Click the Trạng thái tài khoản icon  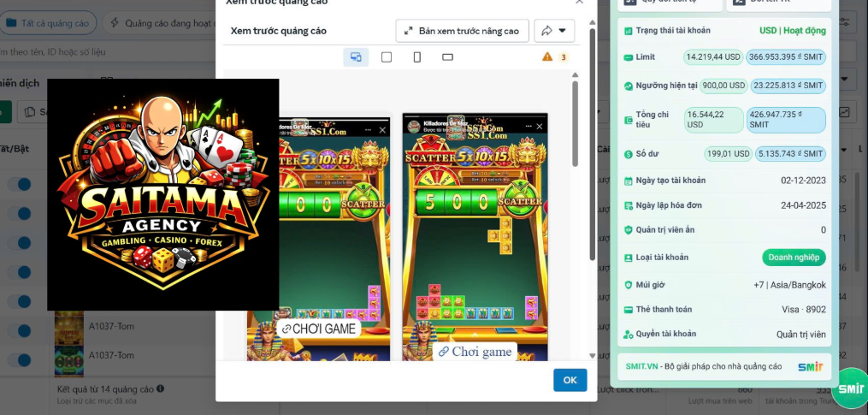629,31
